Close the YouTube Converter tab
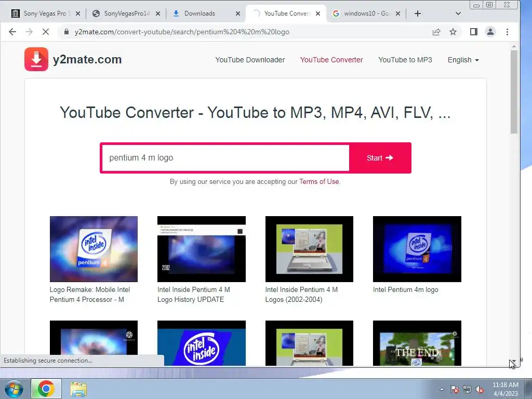Screen dimensions: 532x399 (x=318, y=14)
